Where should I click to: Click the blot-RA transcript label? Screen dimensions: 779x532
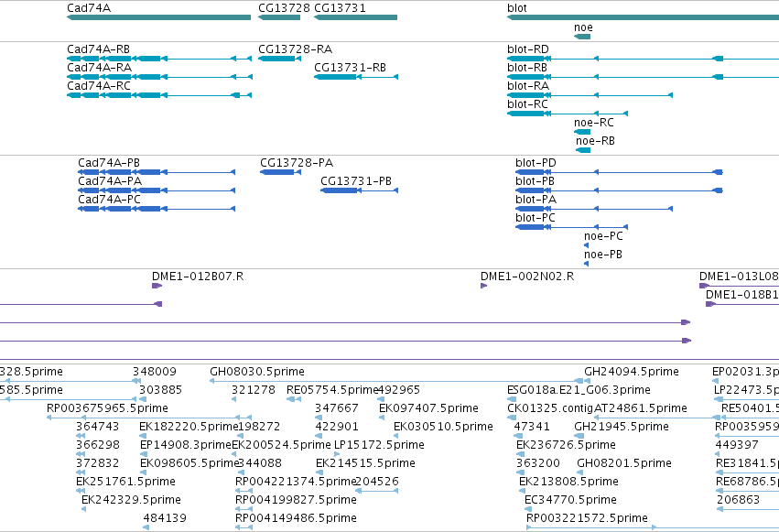click(528, 86)
